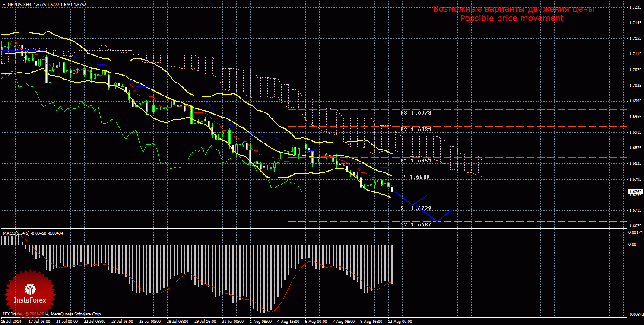Click the R3 1.6973 resistance label
Screen dimensions: 644x325
pyautogui.click(x=416, y=112)
